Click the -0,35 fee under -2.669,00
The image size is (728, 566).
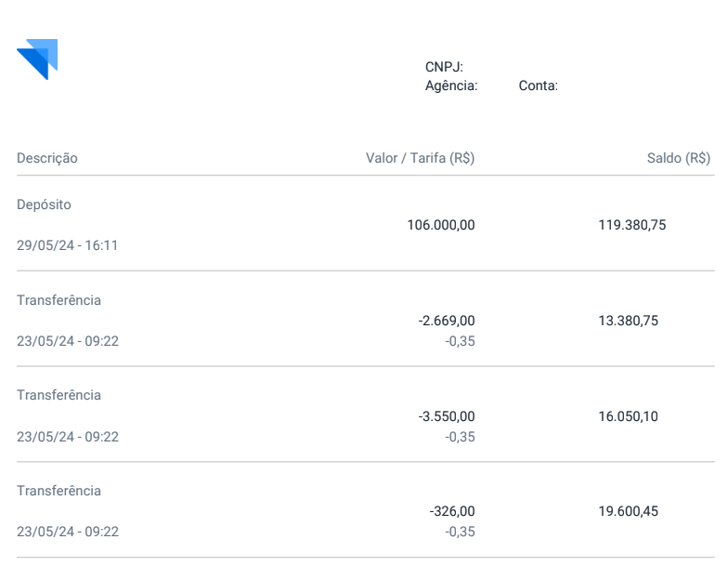(461, 341)
